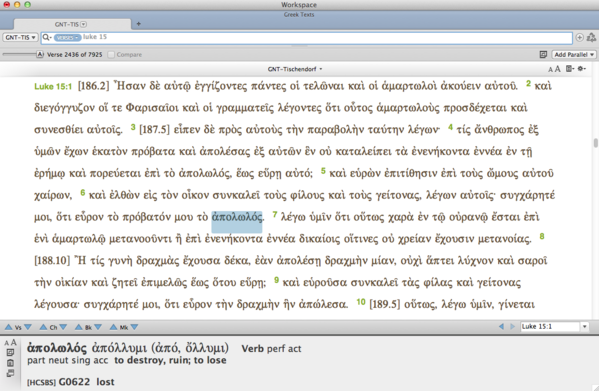Go to next verse with Vs down arrow
Screen dimensions: 599x391
28,327
